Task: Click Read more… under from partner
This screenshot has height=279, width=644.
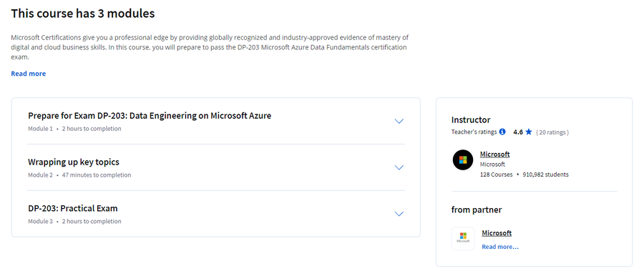Action: click(500, 247)
